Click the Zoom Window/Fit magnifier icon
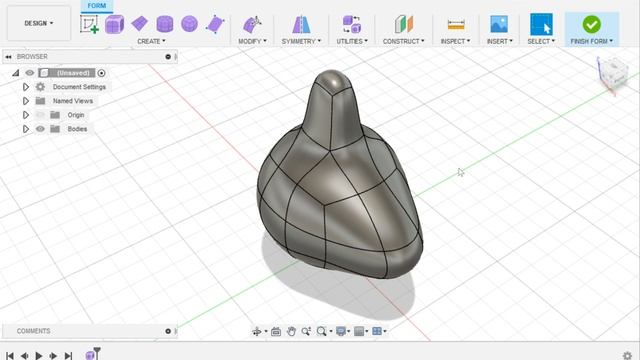The image size is (640, 360). pos(322,331)
